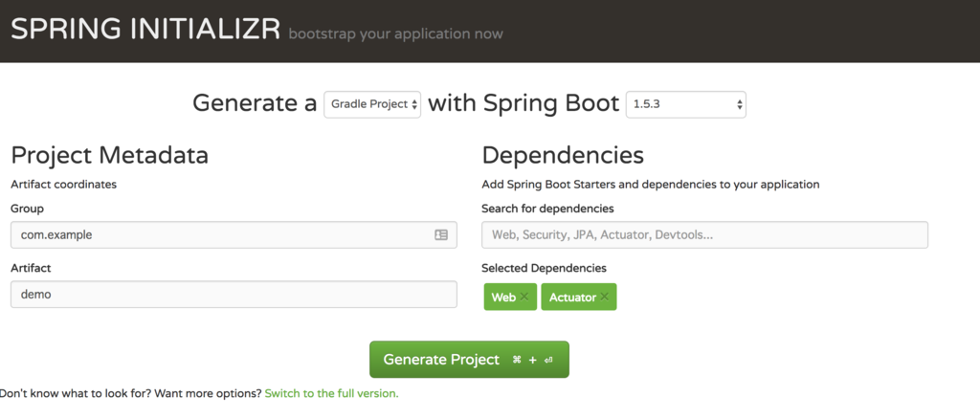This screenshot has height=419, width=980.
Task: Click the Project Metadata heading
Action: click(109, 155)
